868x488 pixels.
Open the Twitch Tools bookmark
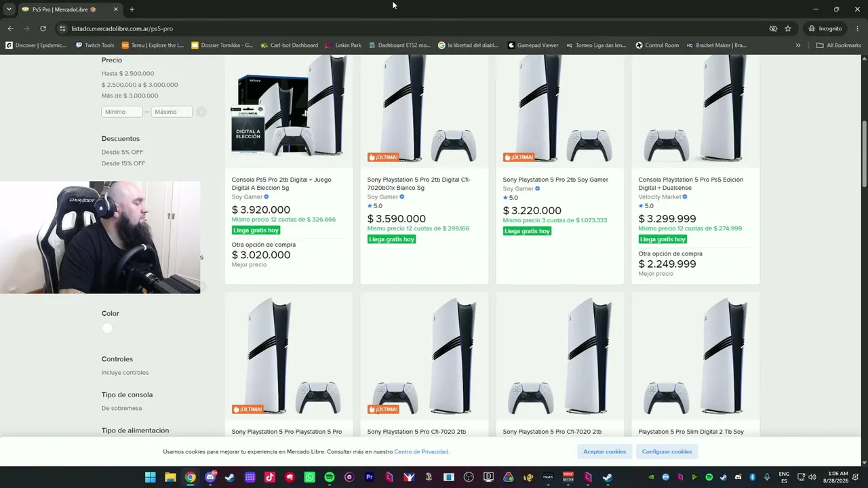tap(95, 45)
